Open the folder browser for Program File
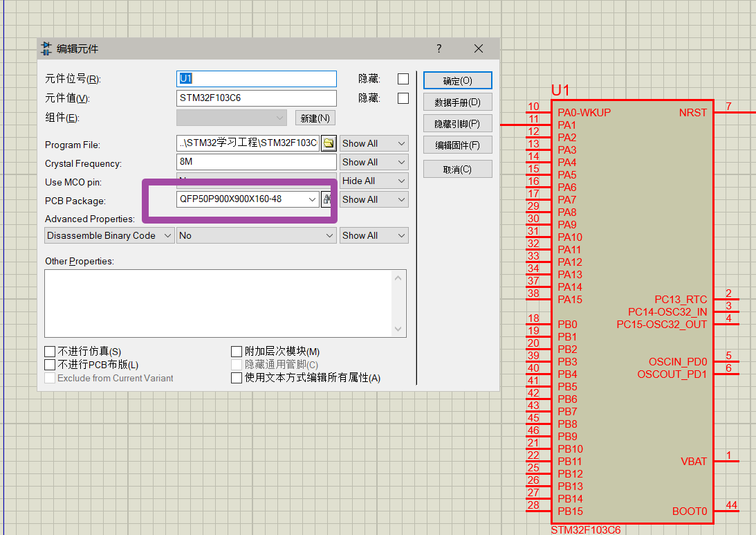The height and width of the screenshot is (535, 756). coord(328,143)
